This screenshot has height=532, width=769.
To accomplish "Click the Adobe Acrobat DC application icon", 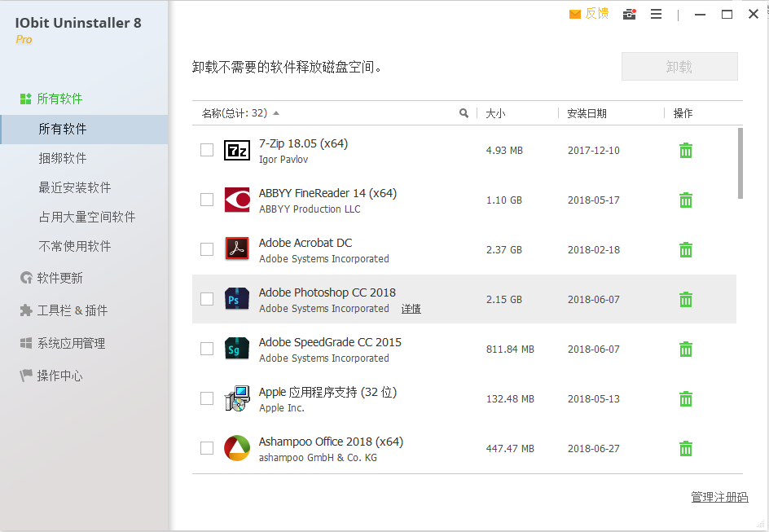I will click(x=237, y=249).
